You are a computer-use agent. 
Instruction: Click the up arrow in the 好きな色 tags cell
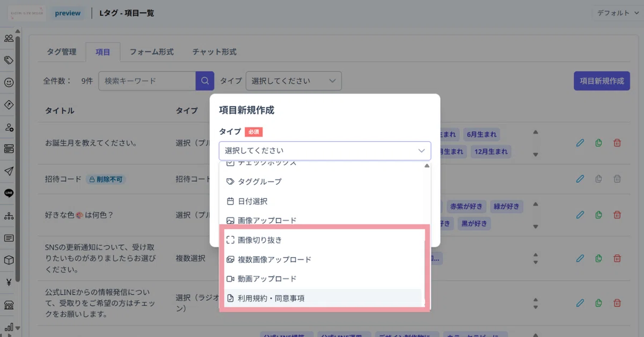point(535,204)
